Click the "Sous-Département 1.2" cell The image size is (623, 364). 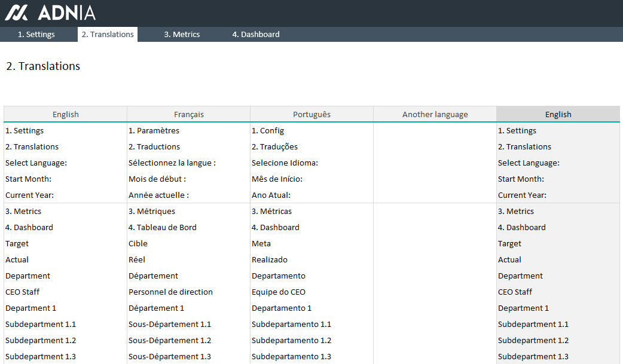(x=170, y=340)
